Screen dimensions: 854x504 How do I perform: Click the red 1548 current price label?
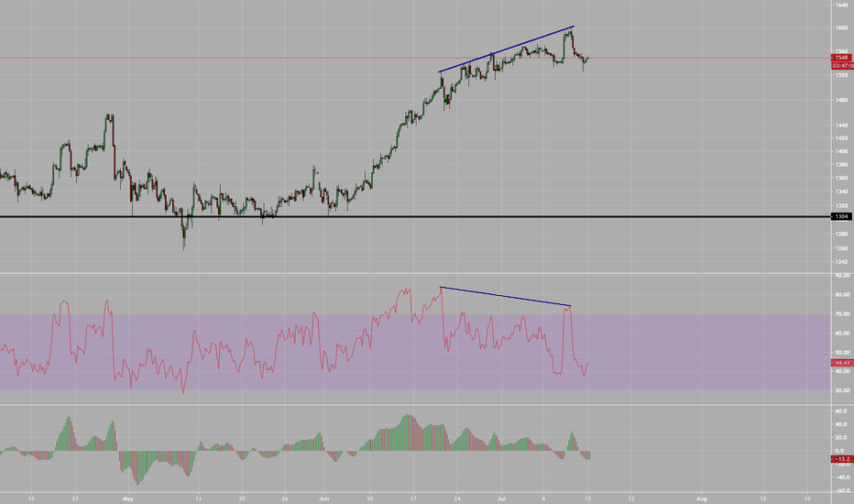click(x=841, y=58)
